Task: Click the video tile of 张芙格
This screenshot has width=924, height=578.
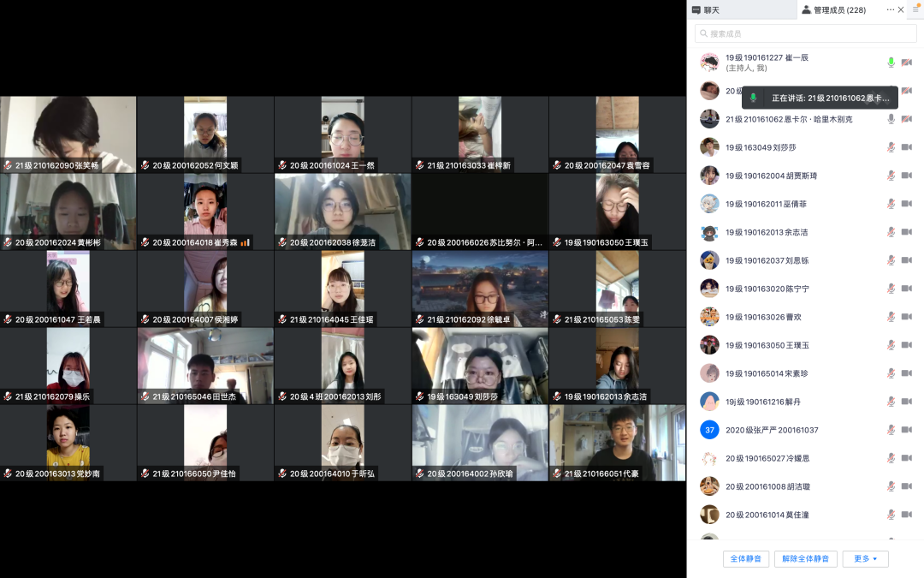Action: (x=68, y=134)
